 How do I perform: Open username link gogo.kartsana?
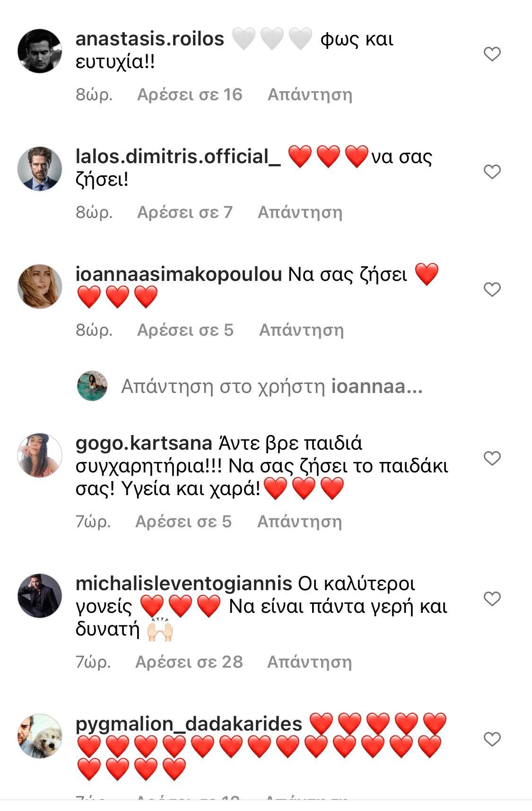click(x=144, y=444)
